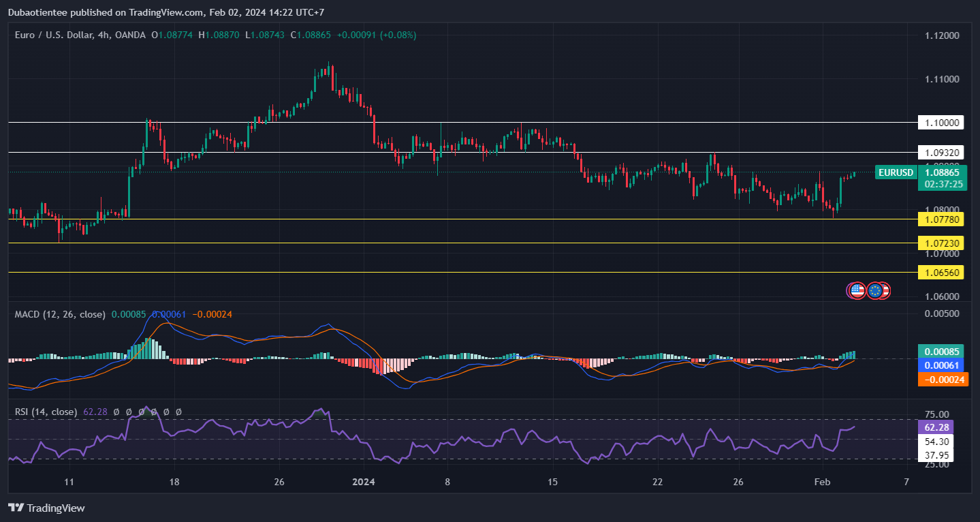Select the yellow 1.07780 price label

click(x=941, y=219)
